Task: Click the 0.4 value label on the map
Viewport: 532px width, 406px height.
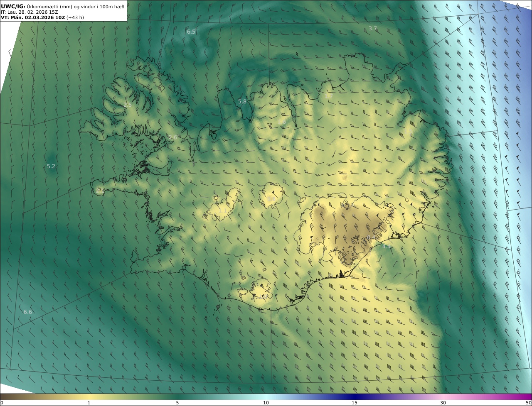Action: click(x=371, y=237)
